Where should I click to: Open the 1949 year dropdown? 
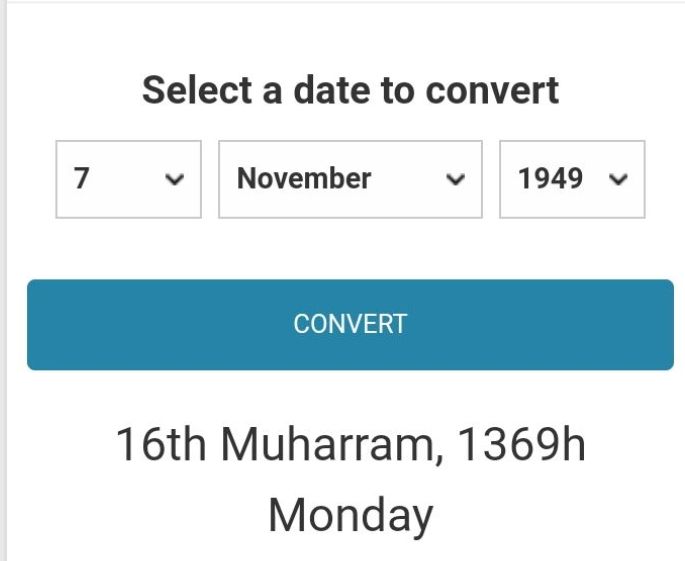pos(572,179)
